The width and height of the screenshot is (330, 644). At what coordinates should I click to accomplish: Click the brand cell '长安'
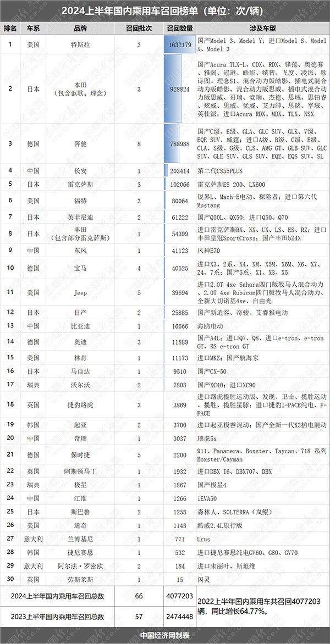pyautogui.click(x=80, y=171)
